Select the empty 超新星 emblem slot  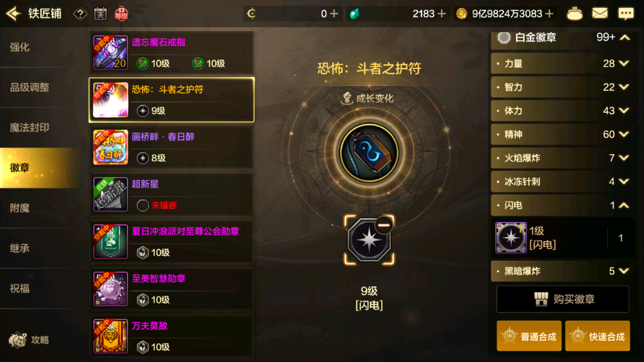tap(142, 205)
